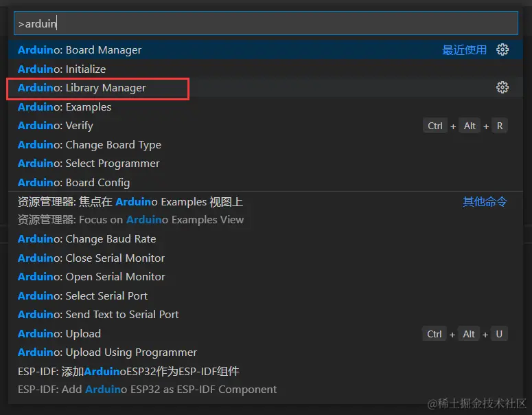Select the plain Arduino: Upload command
The height and width of the screenshot is (415, 532).
266,333
